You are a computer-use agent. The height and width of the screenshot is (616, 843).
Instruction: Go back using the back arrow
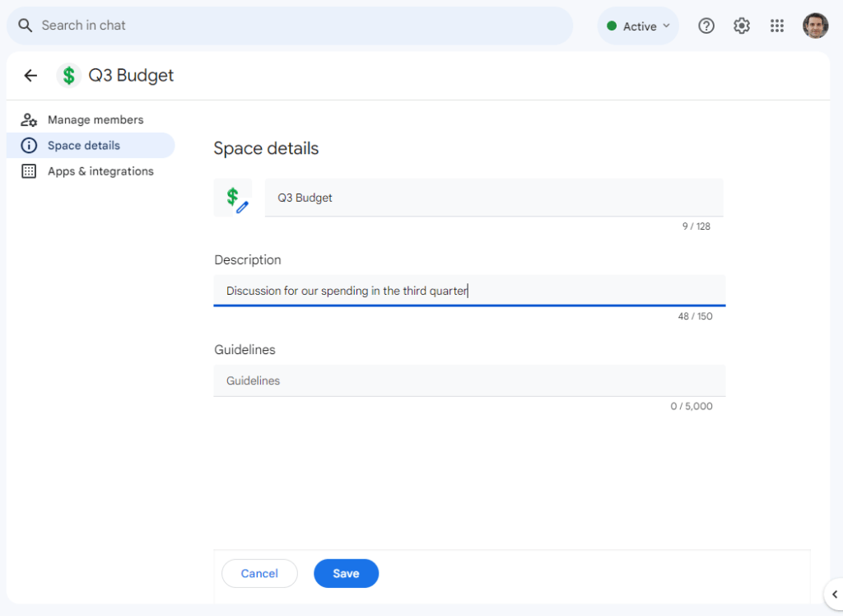coord(30,75)
